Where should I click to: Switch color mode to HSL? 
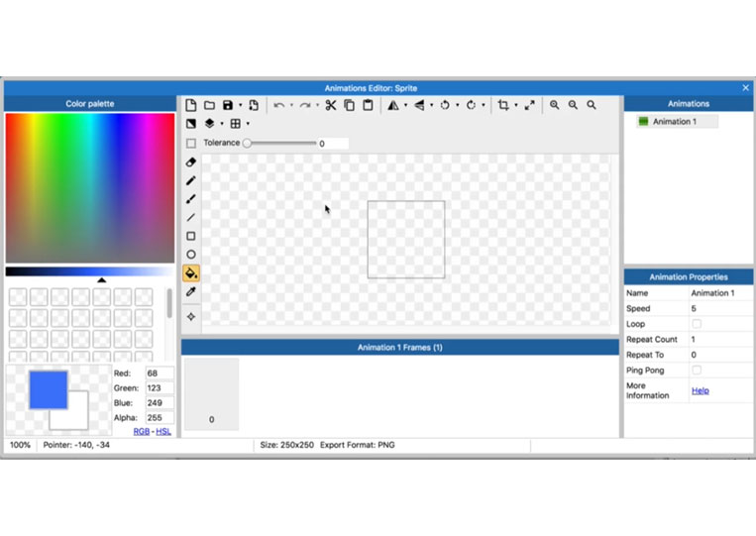(x=163, y=431)
